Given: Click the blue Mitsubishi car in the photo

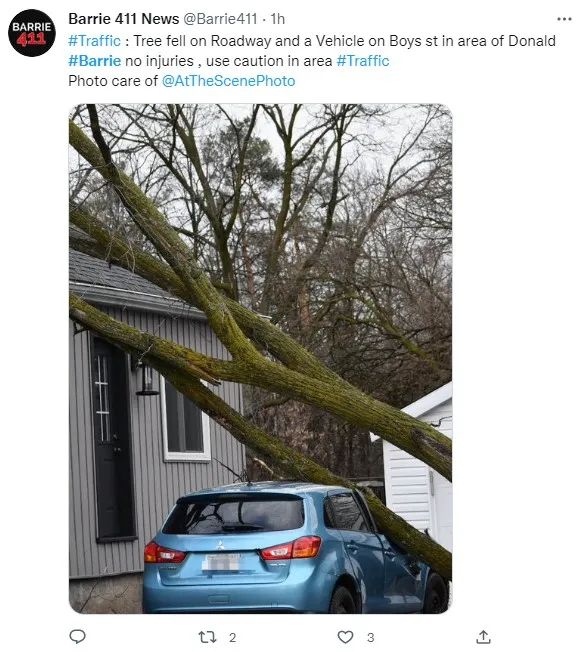Looking at the screenshot, I should click(x=296, y=548).
